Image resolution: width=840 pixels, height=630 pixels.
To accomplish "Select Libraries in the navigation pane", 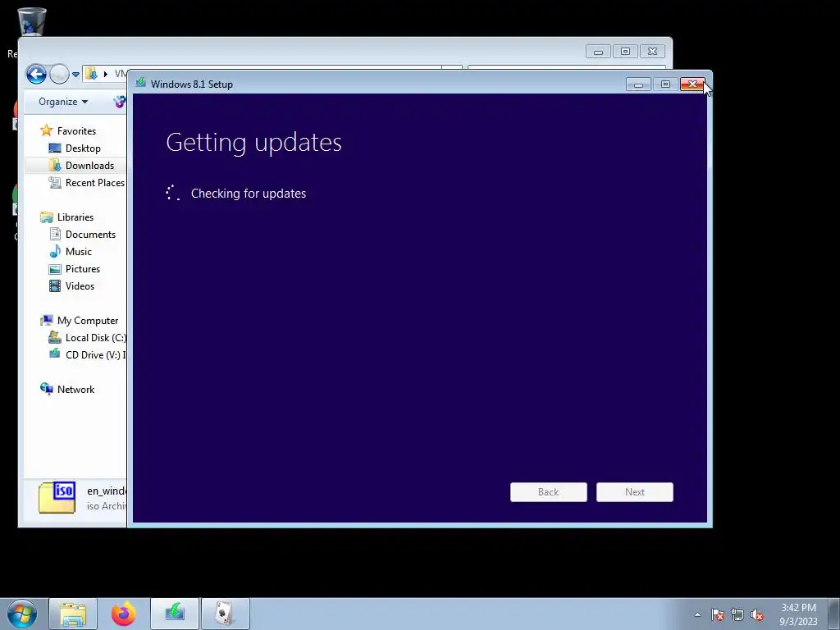I will tap(75, 217).
